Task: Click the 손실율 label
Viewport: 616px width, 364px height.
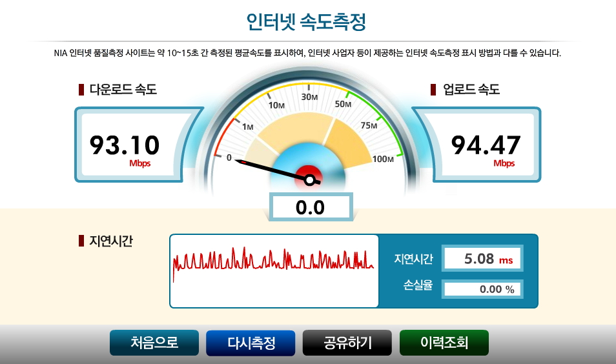Action: 418,285
